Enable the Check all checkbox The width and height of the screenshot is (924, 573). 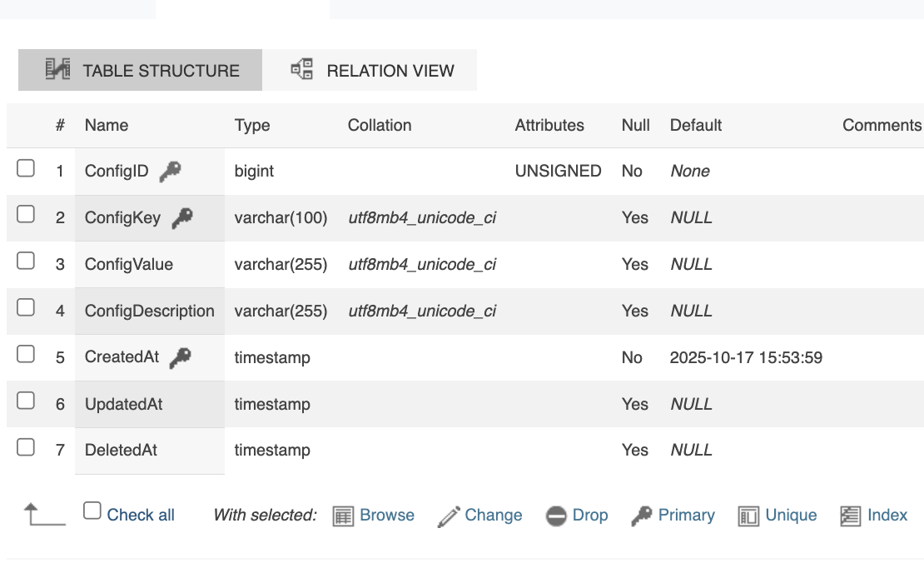click(x=92, y=511)
